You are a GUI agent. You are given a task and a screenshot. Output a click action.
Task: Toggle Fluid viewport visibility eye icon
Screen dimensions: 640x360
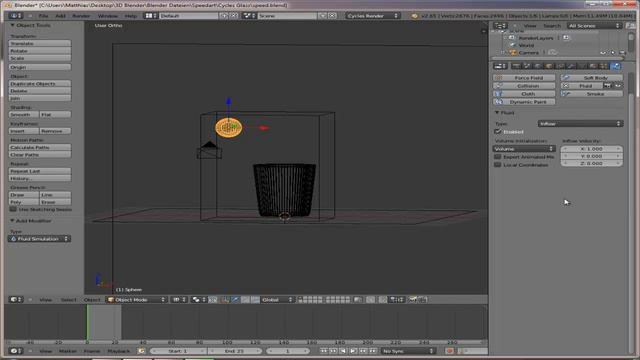click(618, 86)
